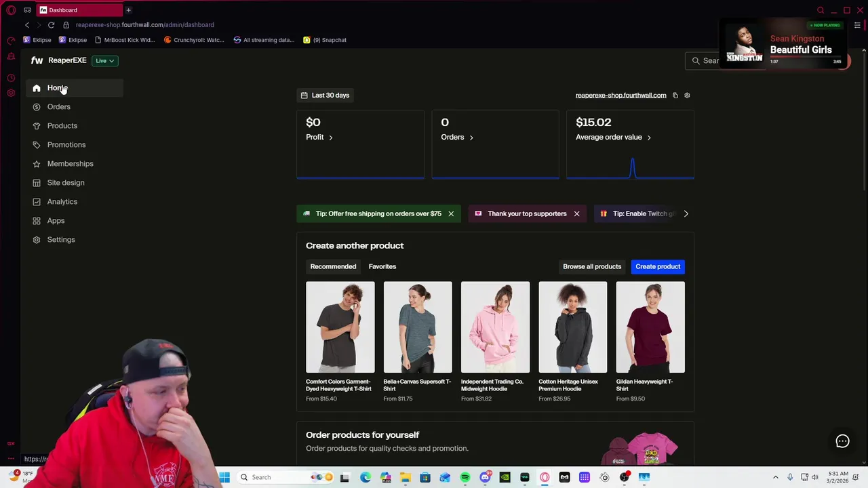The width and height of the screenshot is (868, 488).
Task: Go to Promotions in the sidebar
Action: click(x=66, y=144)
